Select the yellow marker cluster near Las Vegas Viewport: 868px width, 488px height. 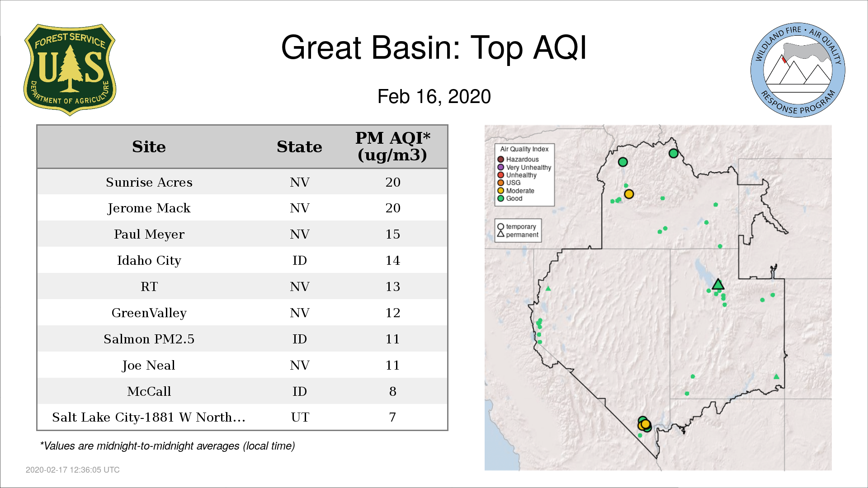coord(645,424)
